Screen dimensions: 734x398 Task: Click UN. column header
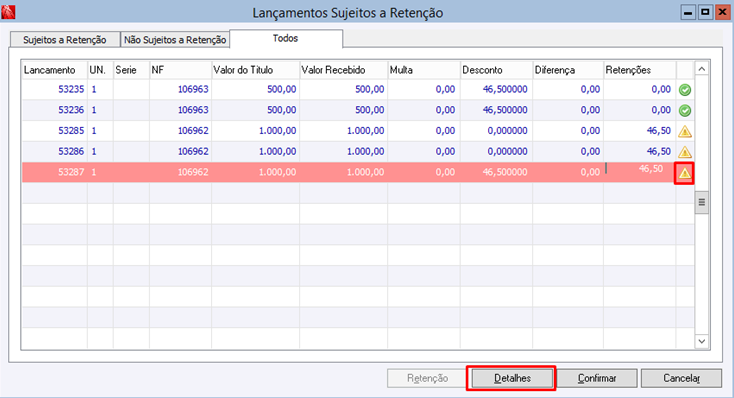click(x=100, y=70)
